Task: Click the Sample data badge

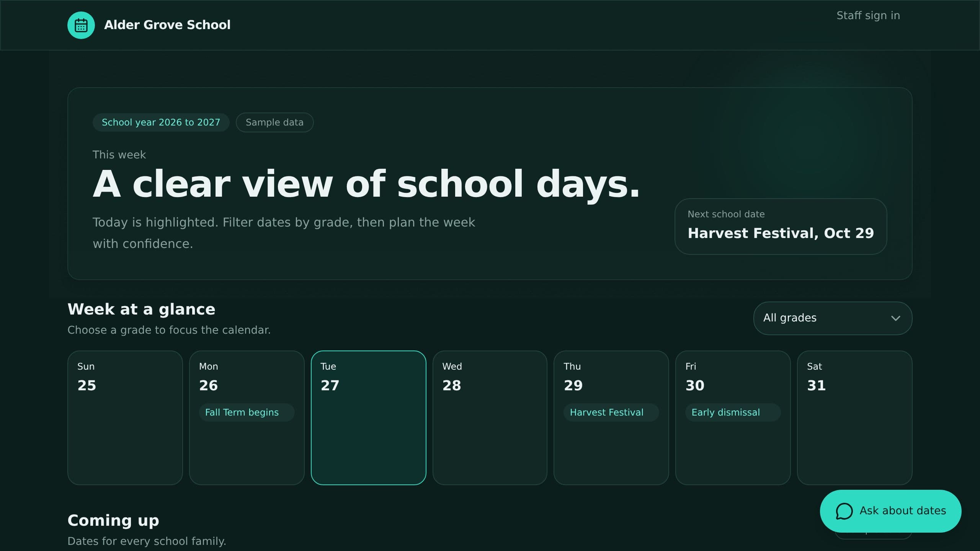Action: pos(274,122)
